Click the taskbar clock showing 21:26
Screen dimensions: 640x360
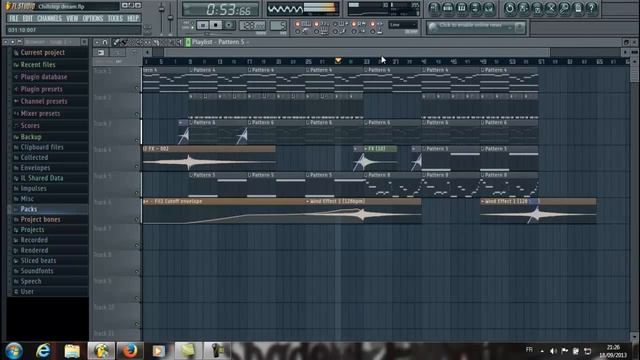pyautogui.click(x=613, y=351)
